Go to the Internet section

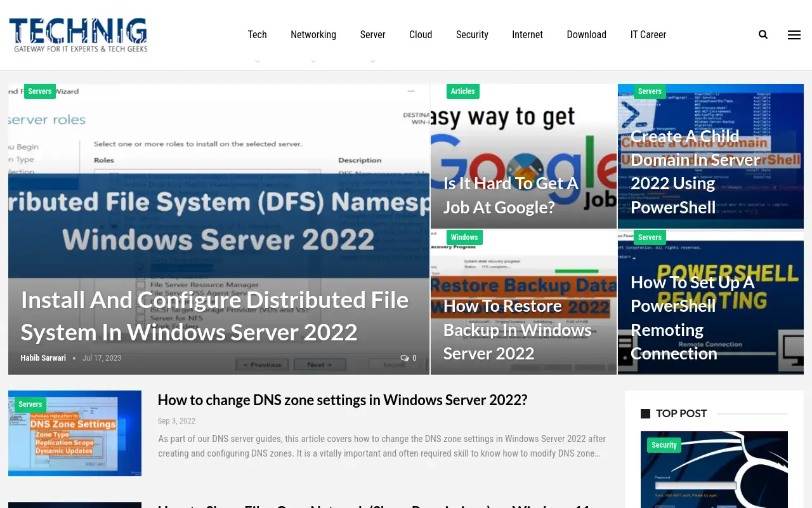click(x=527, y=35)
